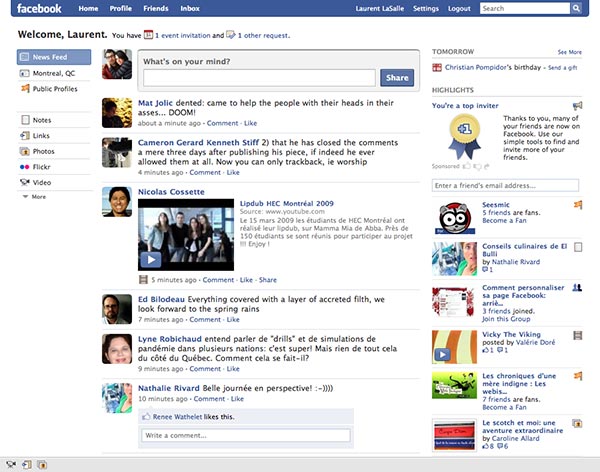Open Inbox in top navigation

click(190, 8)
